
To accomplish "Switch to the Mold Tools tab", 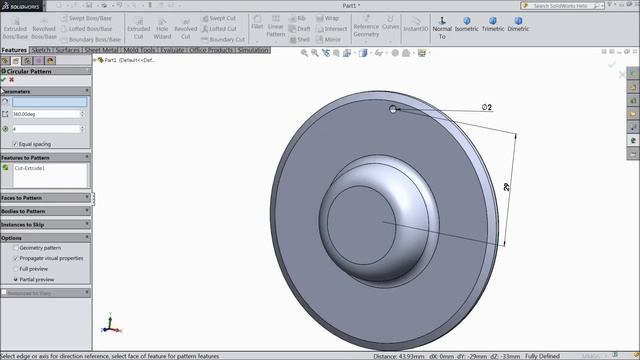I will coord(139,50).
